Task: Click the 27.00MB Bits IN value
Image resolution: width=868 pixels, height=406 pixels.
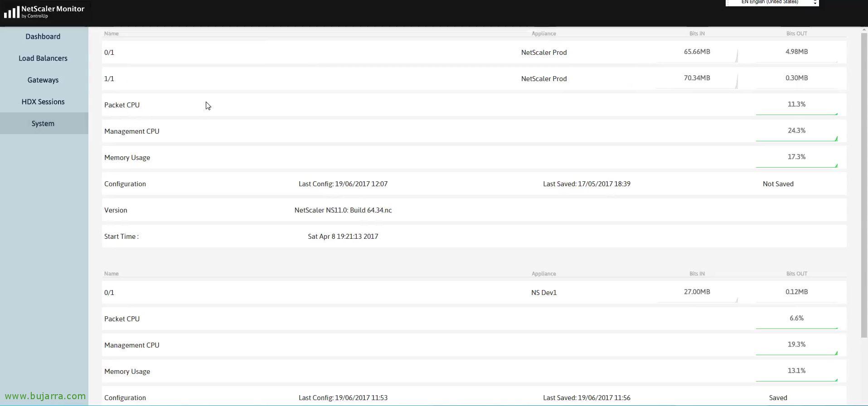Action: [697, 292]
